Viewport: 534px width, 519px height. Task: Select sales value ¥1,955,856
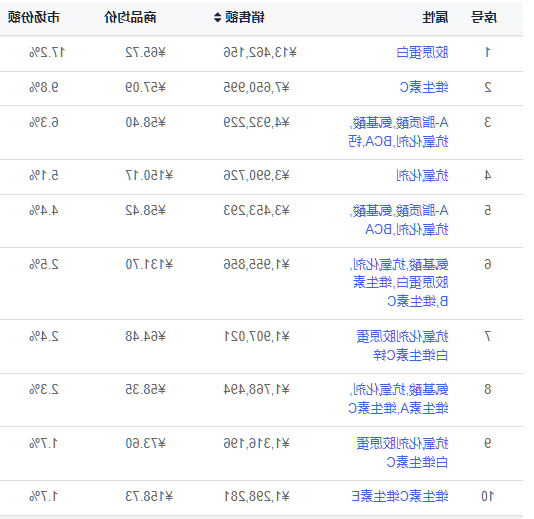pos(256,264)
